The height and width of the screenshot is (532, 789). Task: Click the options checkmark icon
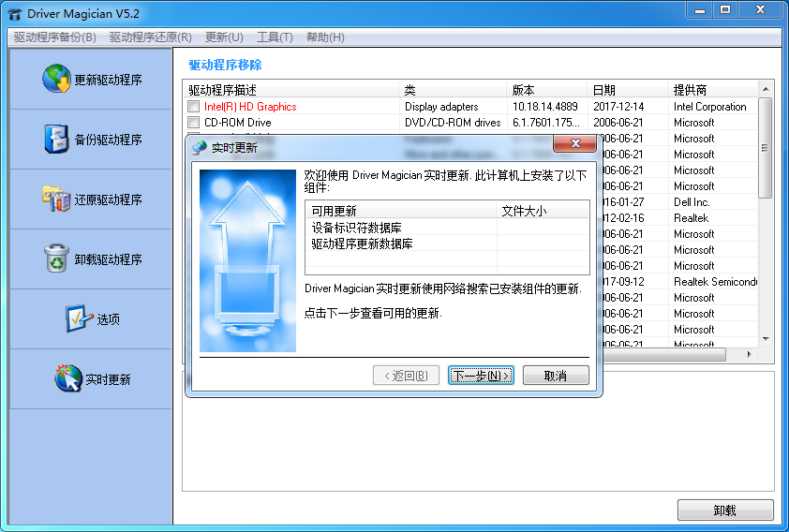pos(79,318)
